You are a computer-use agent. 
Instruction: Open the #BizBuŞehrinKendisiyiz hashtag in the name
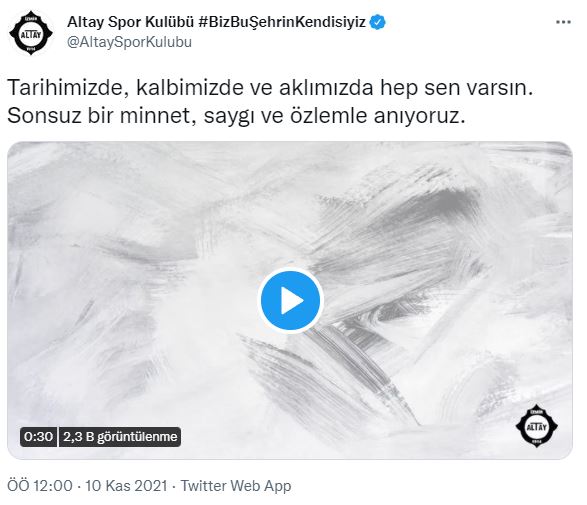[x=282, y=22]
